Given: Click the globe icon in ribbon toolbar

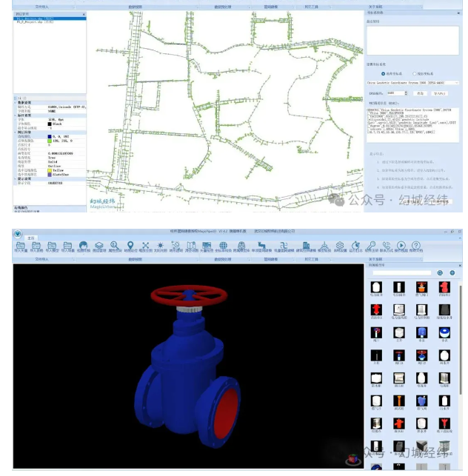Looking at the screenshot, I should coord(223,245).
